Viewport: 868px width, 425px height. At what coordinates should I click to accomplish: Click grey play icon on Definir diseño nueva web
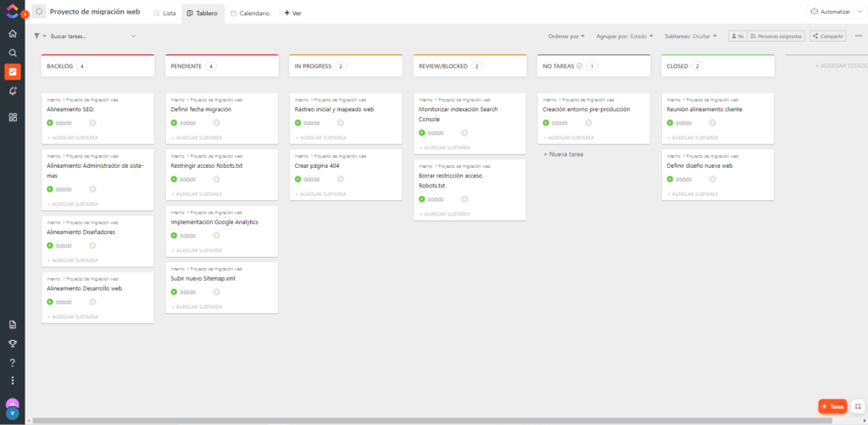pyautogui.click(x=712, y=179)
